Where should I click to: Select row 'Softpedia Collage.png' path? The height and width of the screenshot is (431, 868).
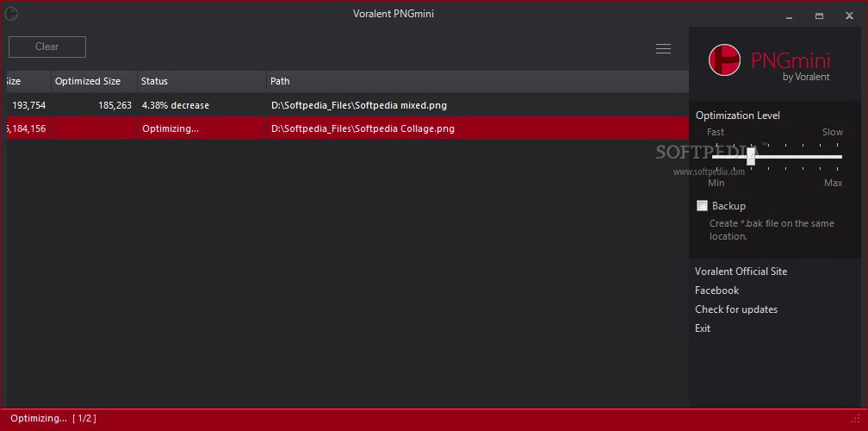pos(363,128)
